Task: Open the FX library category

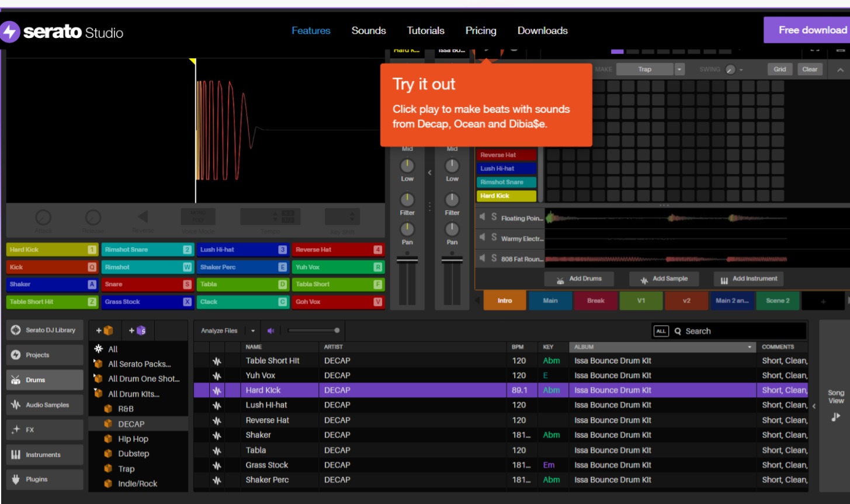Action: tap(44, 430)
